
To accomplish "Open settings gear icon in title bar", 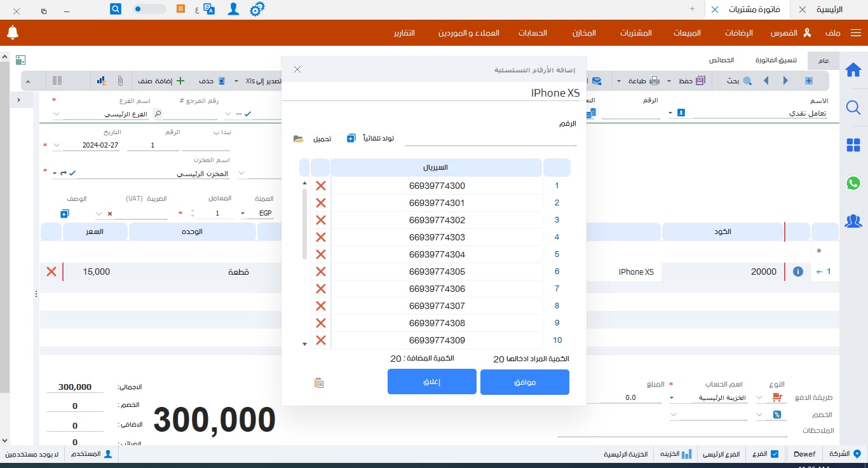I will (257, 10).
